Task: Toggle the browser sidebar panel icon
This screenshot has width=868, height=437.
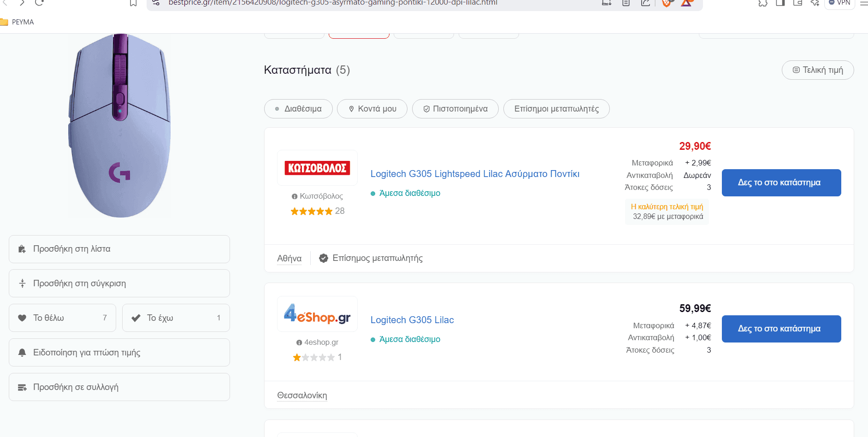Action: 780,3
